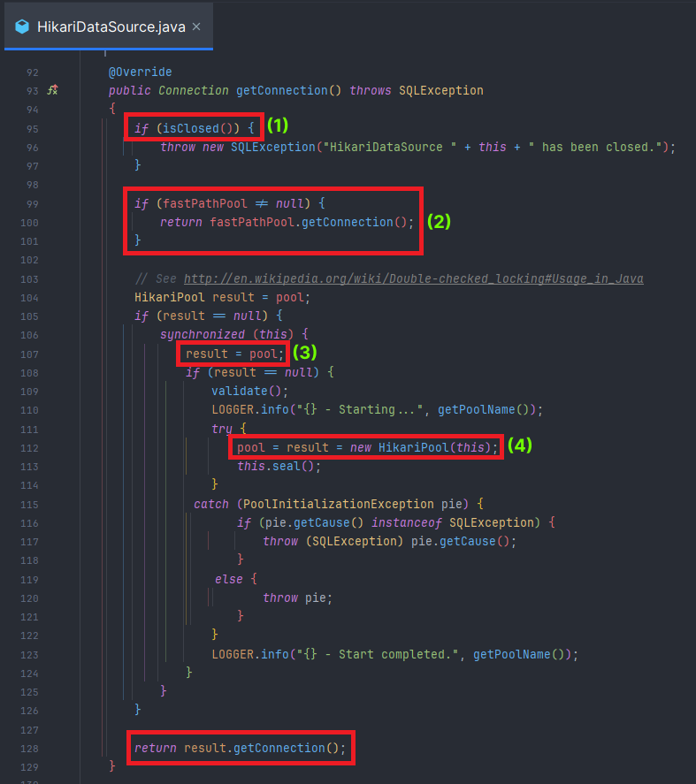This screenshot has width=696, height=784.
Task: Click LOGGER.info Starting statement line 110
Action: (378, 410)
